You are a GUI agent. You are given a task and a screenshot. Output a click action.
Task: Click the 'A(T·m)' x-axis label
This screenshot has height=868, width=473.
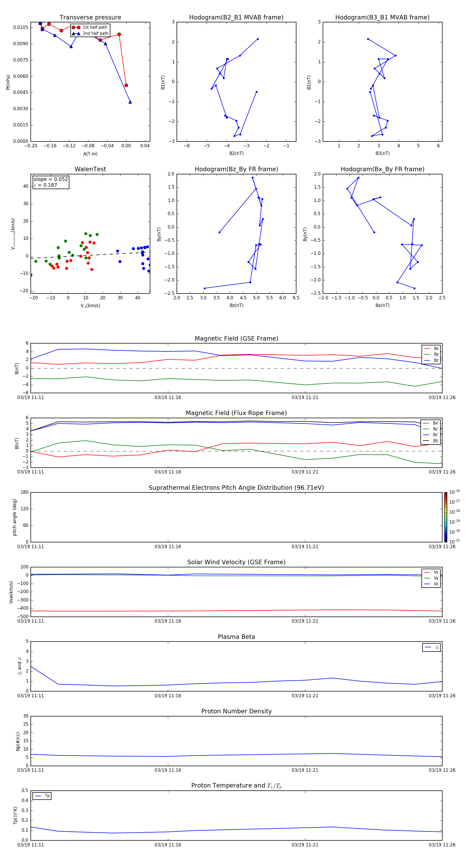[x=90, y=154]
